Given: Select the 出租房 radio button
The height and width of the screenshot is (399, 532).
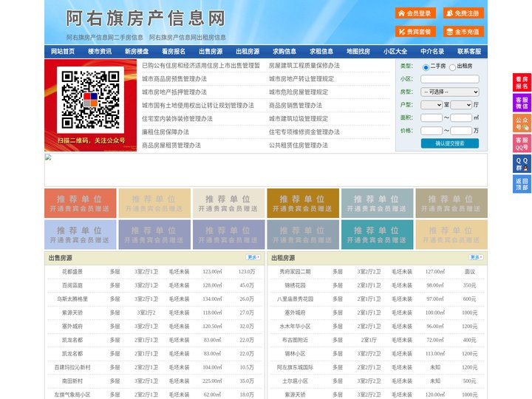Looking at the screenshot, I should [452, 67].
